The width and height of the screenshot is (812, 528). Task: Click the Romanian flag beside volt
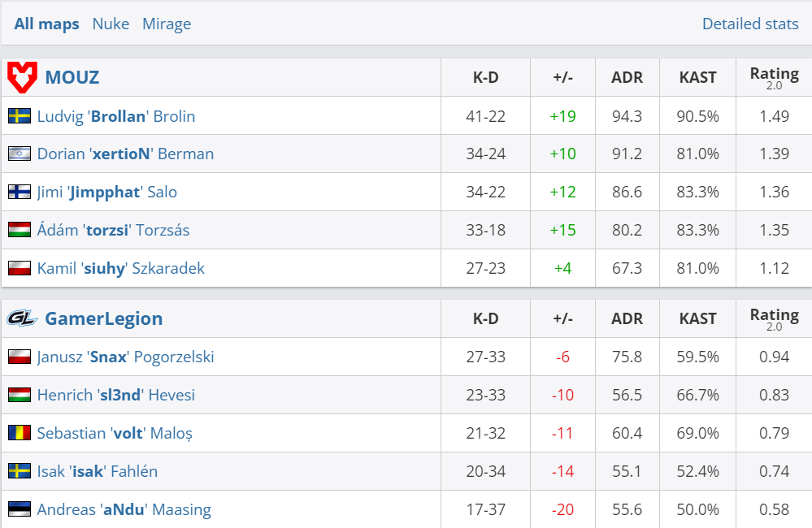tap(20, 433)
